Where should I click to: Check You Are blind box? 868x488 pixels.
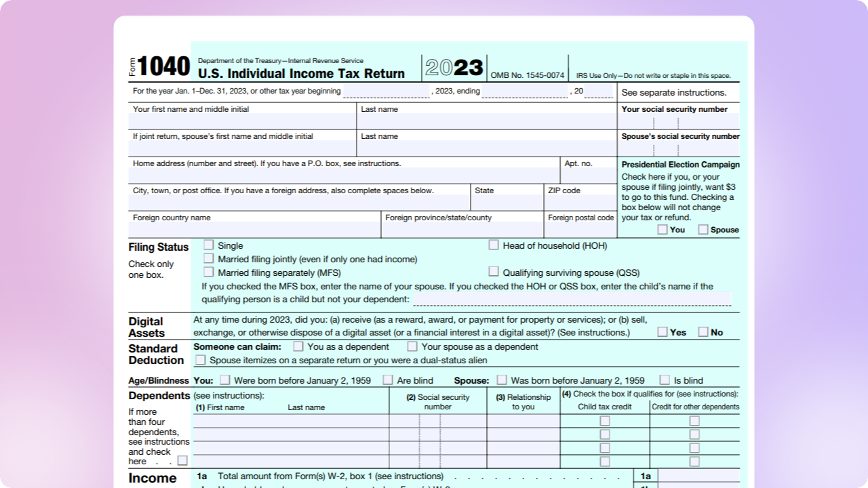point(388,380)
